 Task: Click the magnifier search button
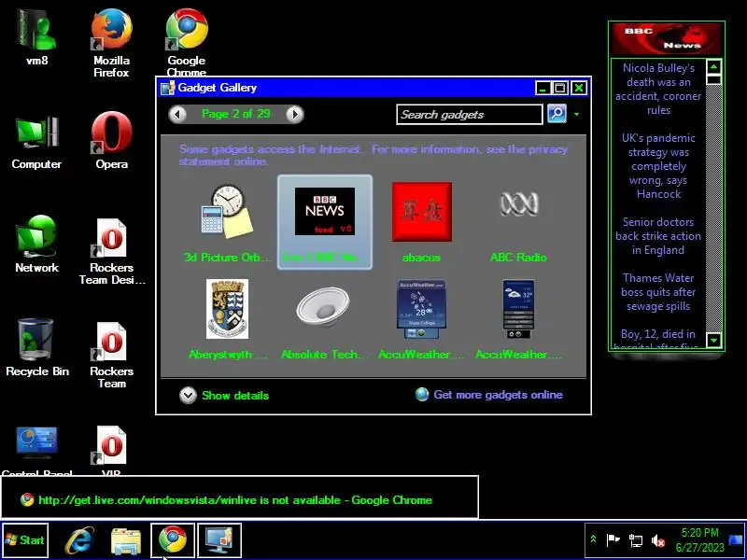click(557, 114)
